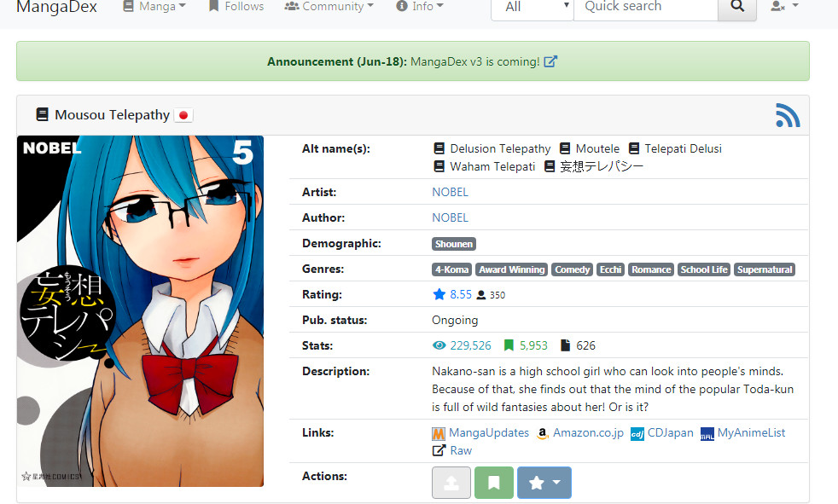Select the Award Winning genre tag

click(x=511, y=269)
